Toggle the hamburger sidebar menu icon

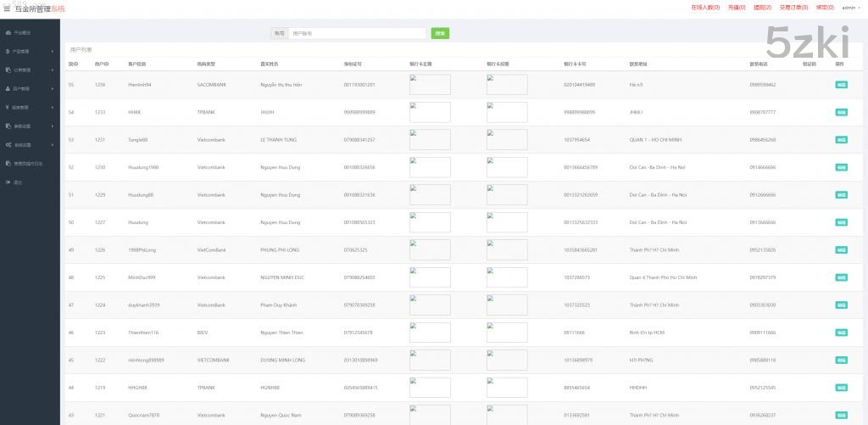[7, 8]
